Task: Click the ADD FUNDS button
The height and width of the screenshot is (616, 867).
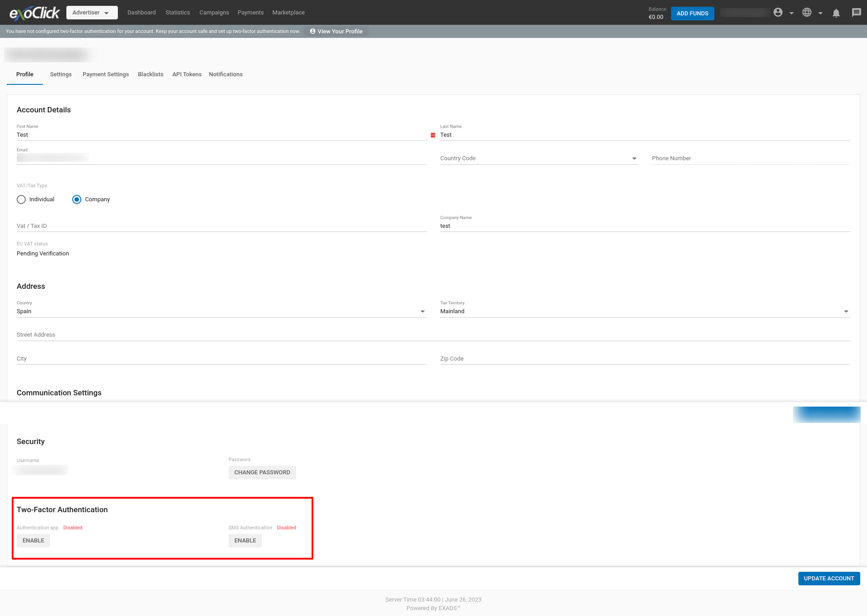Action: coord(692,13)
